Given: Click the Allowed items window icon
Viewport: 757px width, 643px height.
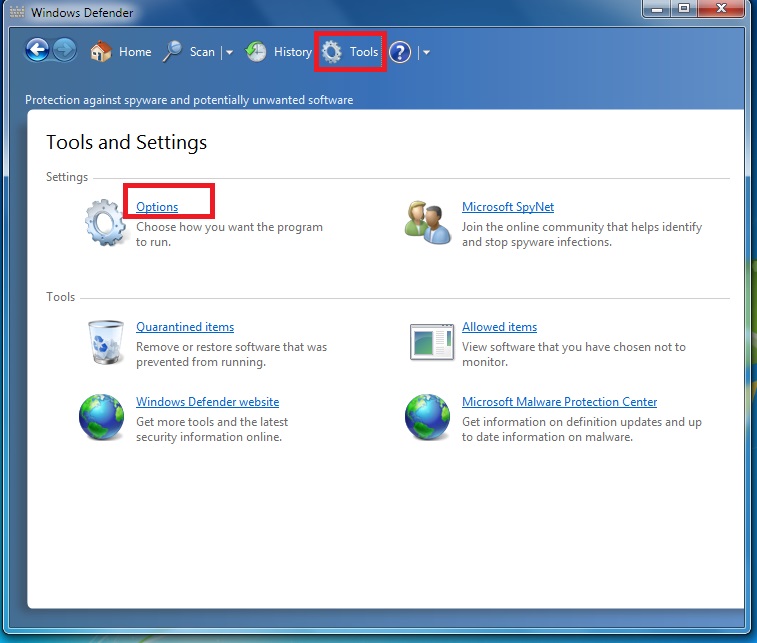Looking at the screenshot, I should (432, 342).
